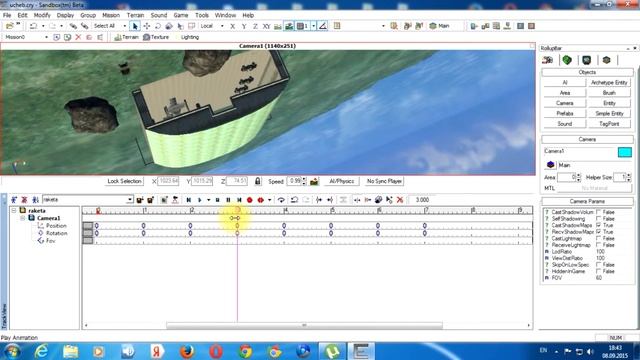Open the Mission menu
Image resolution: width=640 pixels, height=360 pixels.
point(111,15)
